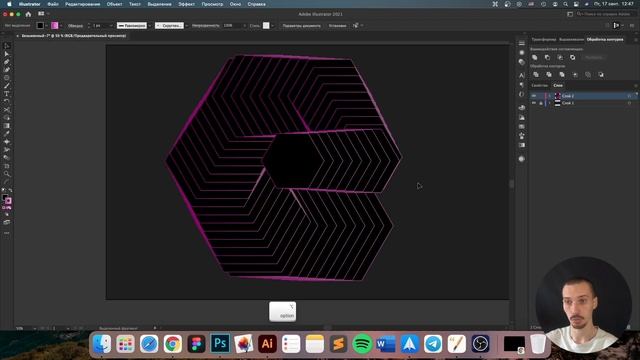Image resolution: width=640 pixels, height=360 pixels.
Task: Open the Редактирование menu
Action: click(x=82, y=4)
